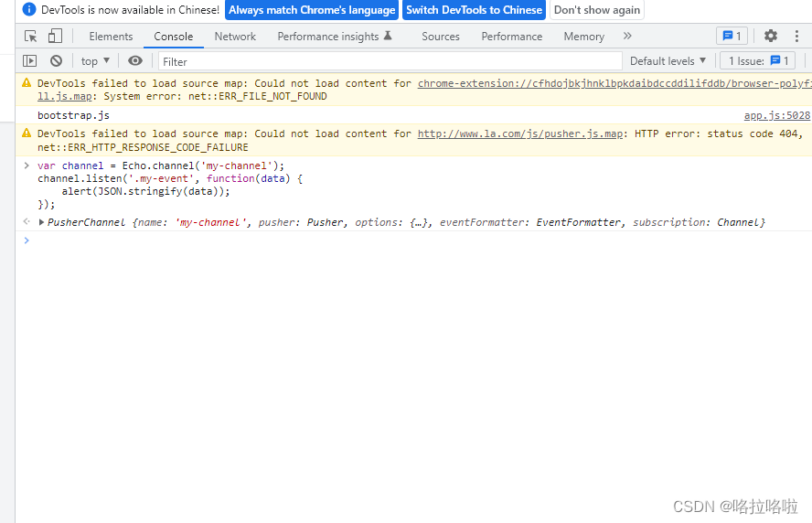Go to the Sources tab
This screenshot has width=812, height=523.
click(441, 37)
